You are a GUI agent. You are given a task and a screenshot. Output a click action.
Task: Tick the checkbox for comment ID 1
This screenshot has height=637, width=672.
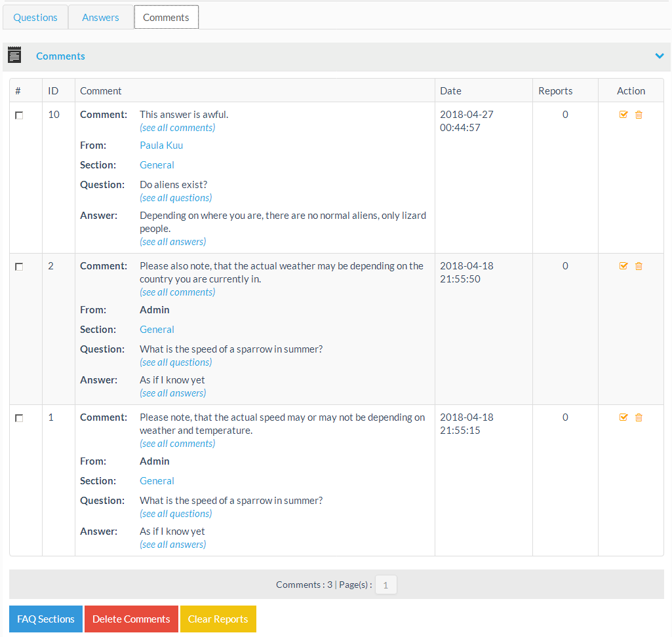[19, 418]
